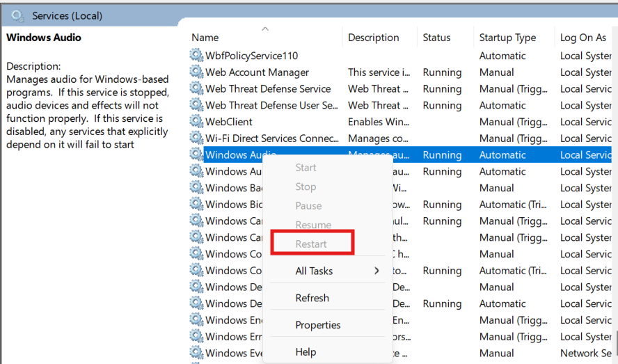This screenshot has height=364, width=618.
Task: Click the Web Account Manager gear icon
Action: coord(196,72)
